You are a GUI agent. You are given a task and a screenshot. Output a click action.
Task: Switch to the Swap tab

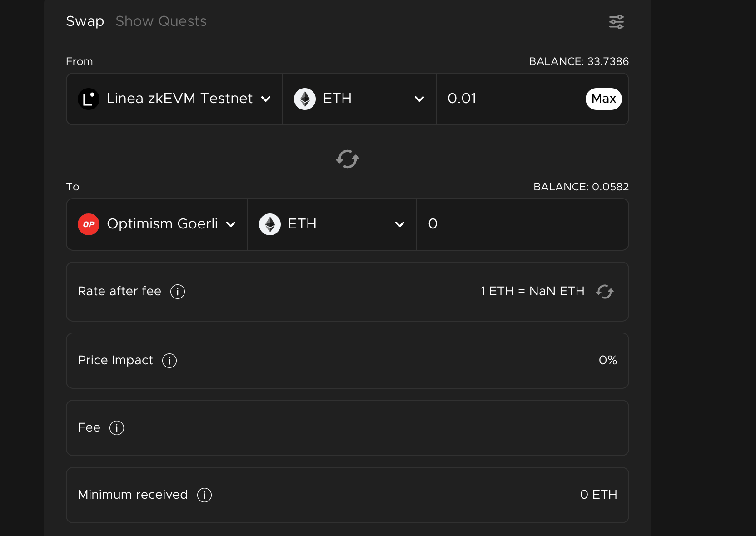(85, 21)
